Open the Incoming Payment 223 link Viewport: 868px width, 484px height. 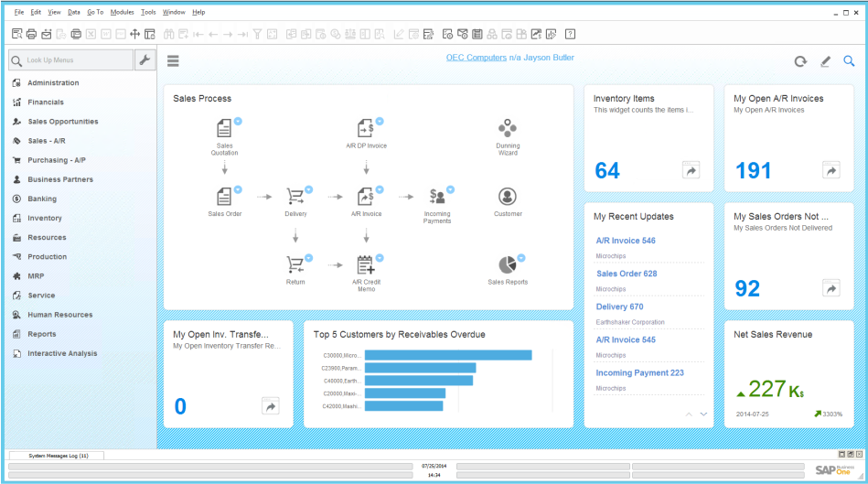coord(640,373)
